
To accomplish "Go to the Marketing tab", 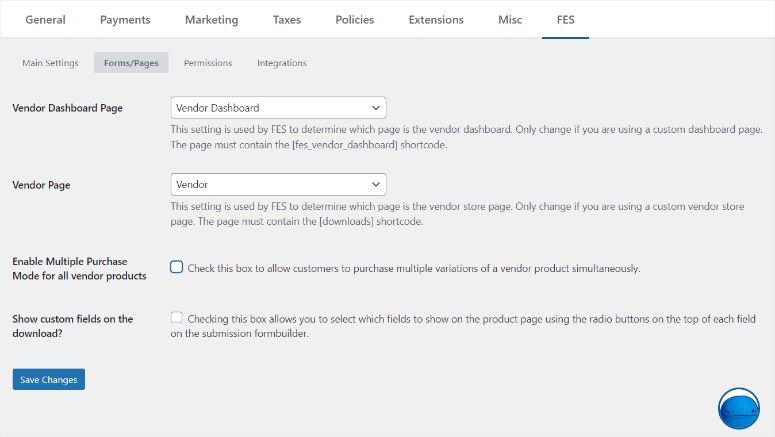I will click(211, 19).
